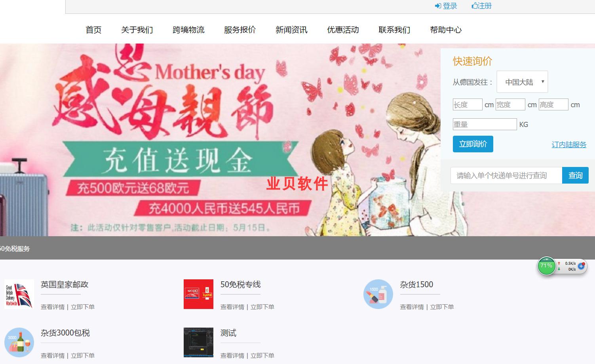Click the thumbs-up icon beside 注册
Viewport: 595px width, 364px height.
475,6
